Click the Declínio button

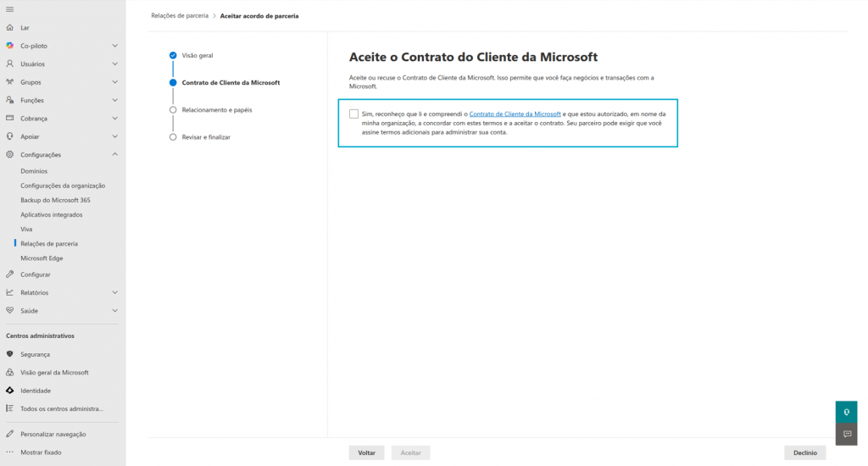pyautogui.click(x=805, y=452)
